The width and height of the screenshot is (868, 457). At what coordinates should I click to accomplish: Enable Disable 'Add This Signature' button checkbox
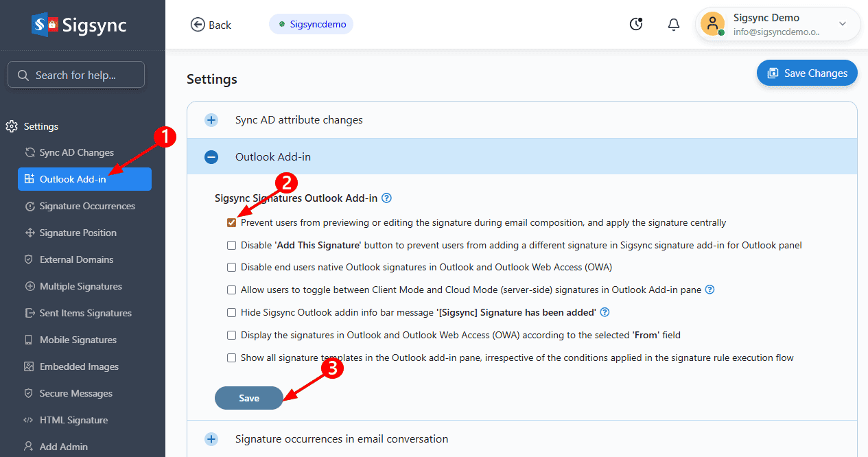[x=232, y=246]
